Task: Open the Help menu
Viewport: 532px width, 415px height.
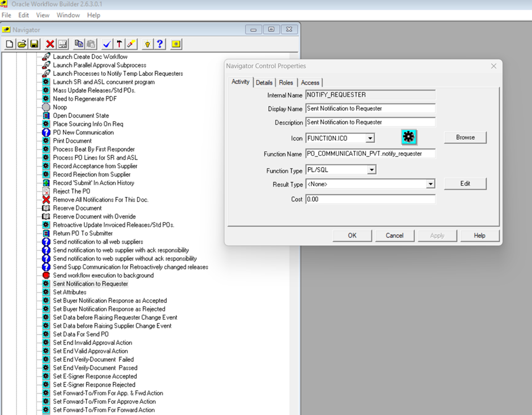Action: [x=93, y=15]
